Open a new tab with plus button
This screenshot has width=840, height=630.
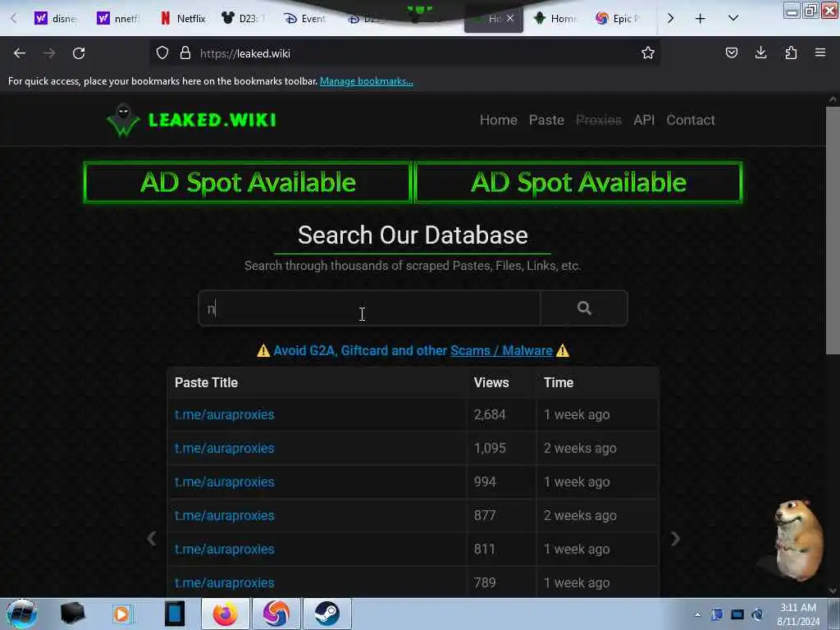[701, 18]
